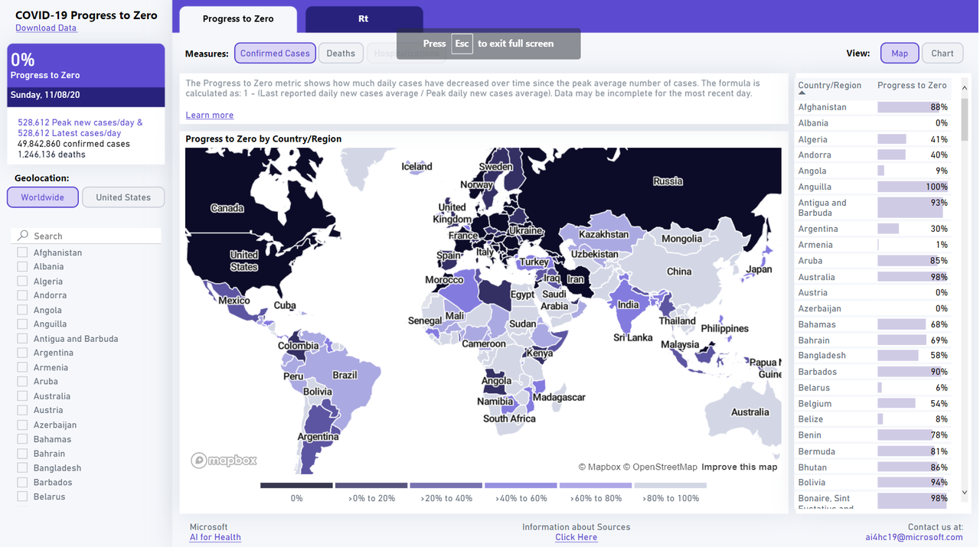The image size is (980, 547).
Task: Open the Download Data link
Action: [x=46, y=28]
